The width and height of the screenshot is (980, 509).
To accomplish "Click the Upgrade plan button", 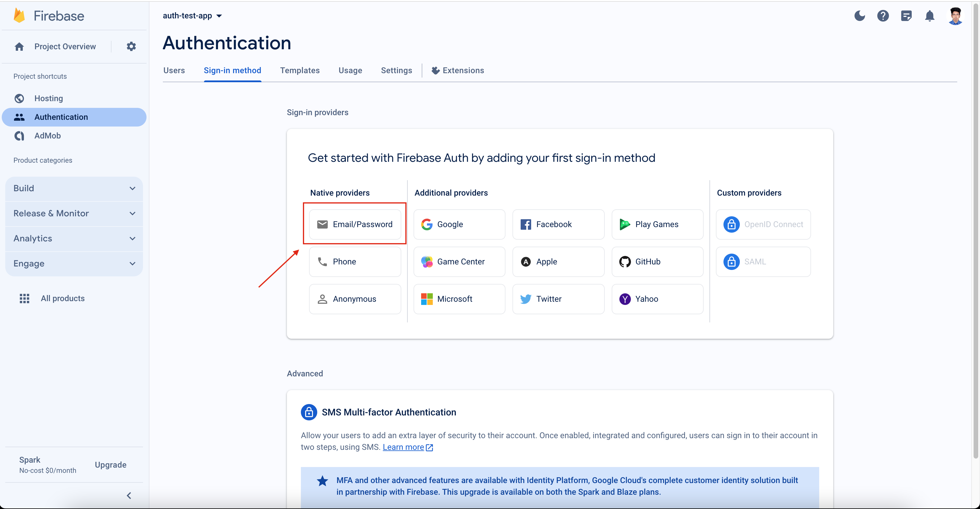I will 110,464.
